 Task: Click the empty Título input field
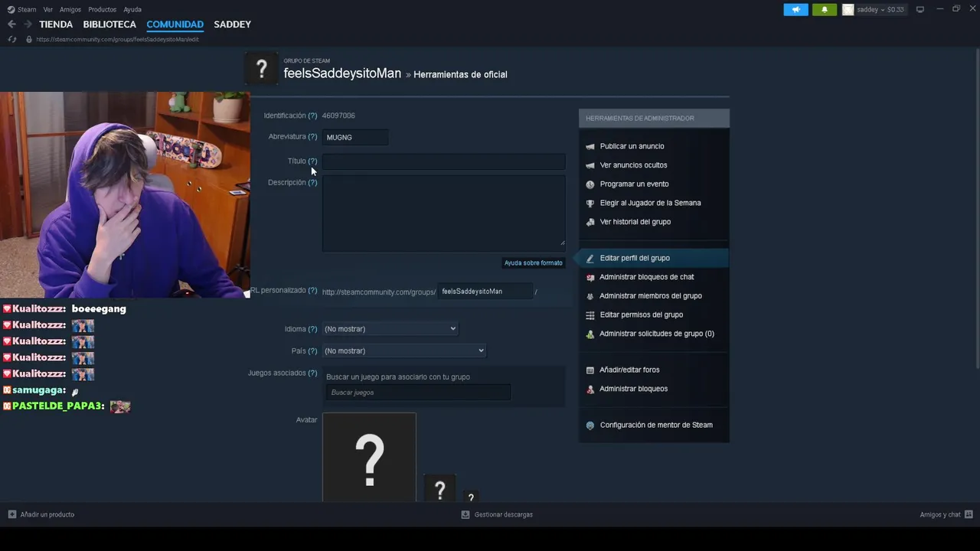click(x=444, y=161)
